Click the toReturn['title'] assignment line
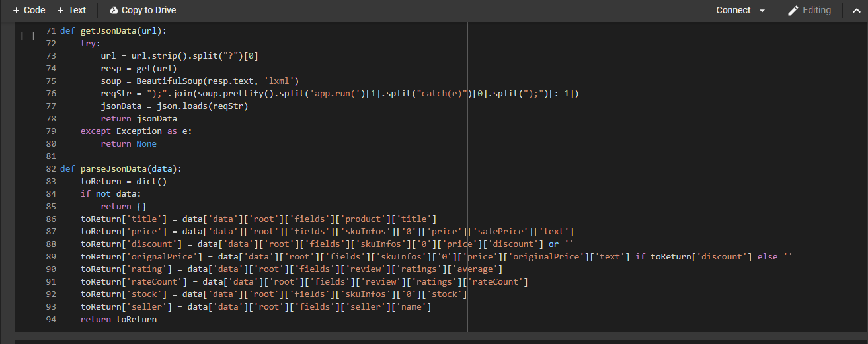 258,219
